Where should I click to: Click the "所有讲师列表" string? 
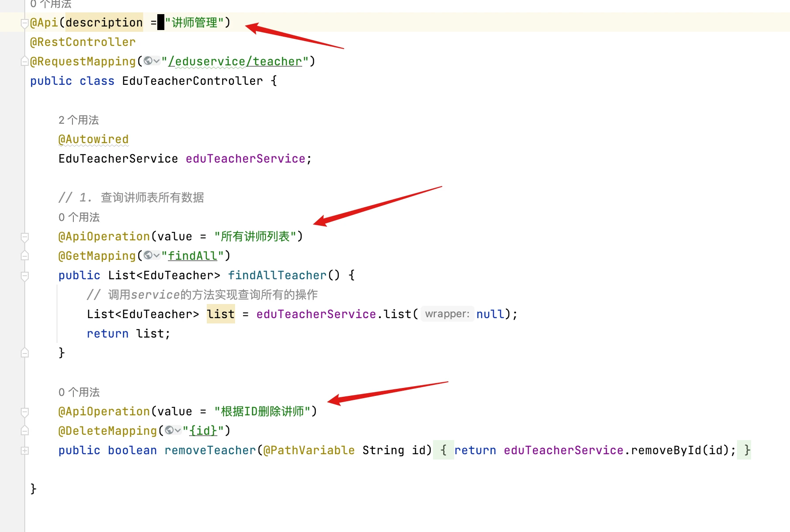pos(255,236)
